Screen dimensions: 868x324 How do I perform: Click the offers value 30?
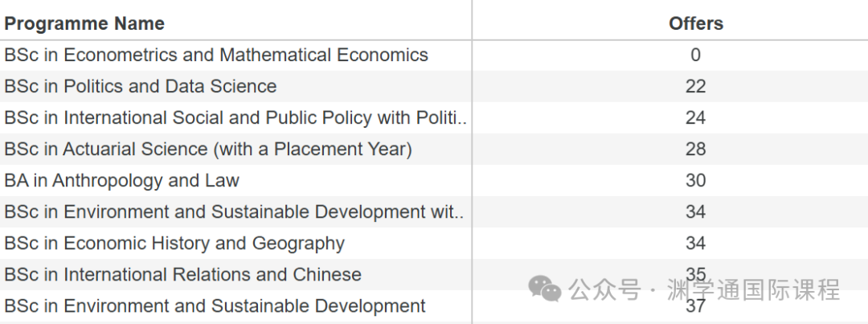pos(695,181)
